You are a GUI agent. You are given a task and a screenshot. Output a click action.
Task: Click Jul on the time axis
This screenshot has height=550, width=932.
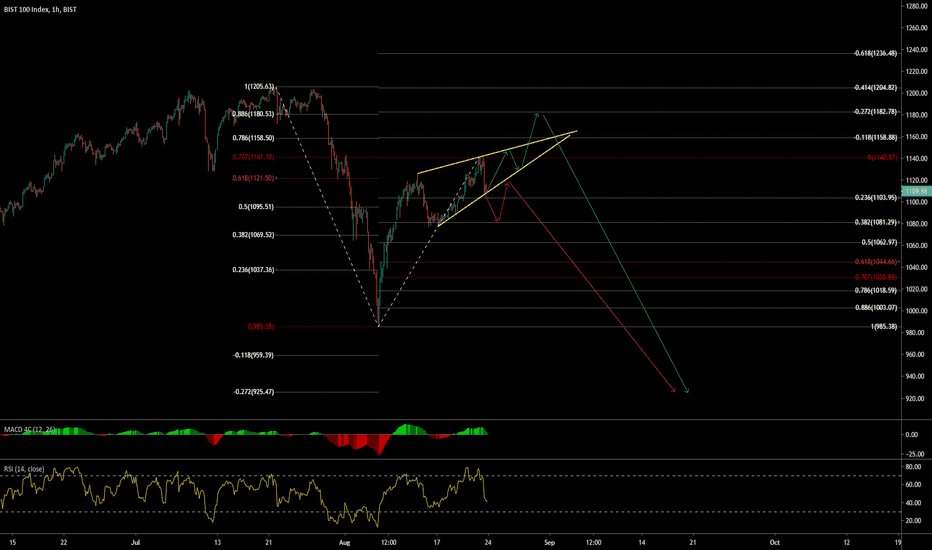[x=136, y=542]
